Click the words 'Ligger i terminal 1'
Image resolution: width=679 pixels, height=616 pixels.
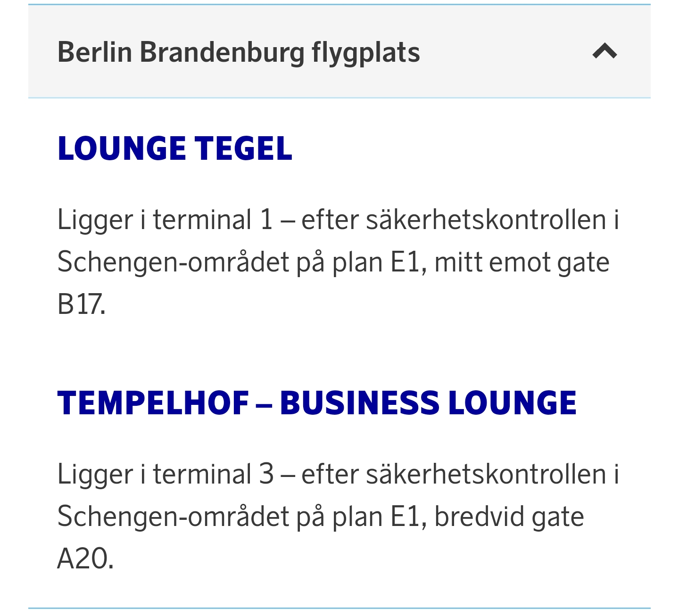click(x=165, y=220)
